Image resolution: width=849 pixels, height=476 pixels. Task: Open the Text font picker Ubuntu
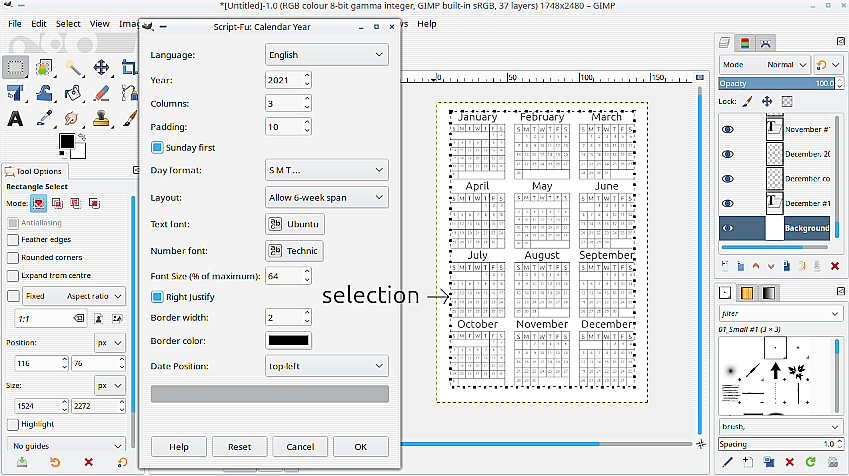295,224
